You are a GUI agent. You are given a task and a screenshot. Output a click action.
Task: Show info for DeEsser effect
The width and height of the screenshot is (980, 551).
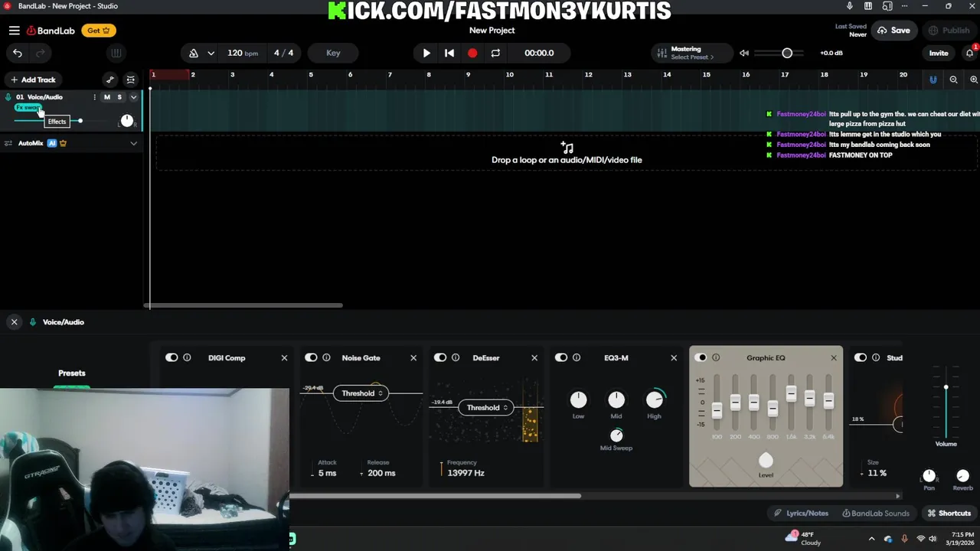456,357
